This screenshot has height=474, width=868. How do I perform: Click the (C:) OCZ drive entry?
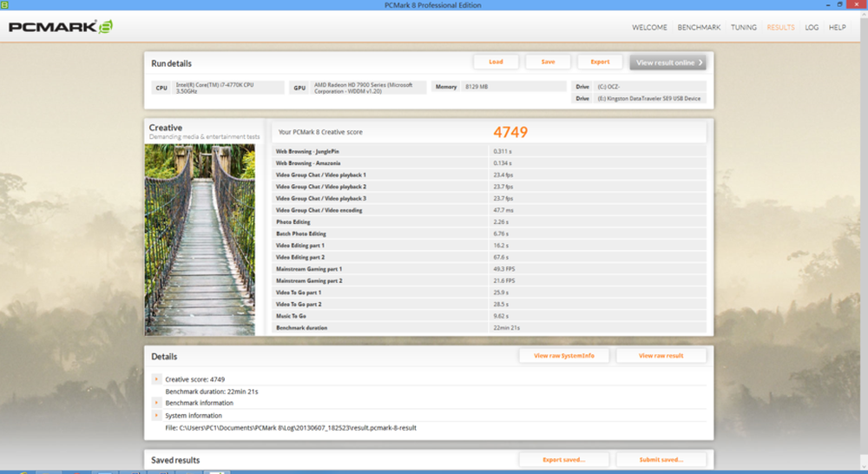[639, 87]
